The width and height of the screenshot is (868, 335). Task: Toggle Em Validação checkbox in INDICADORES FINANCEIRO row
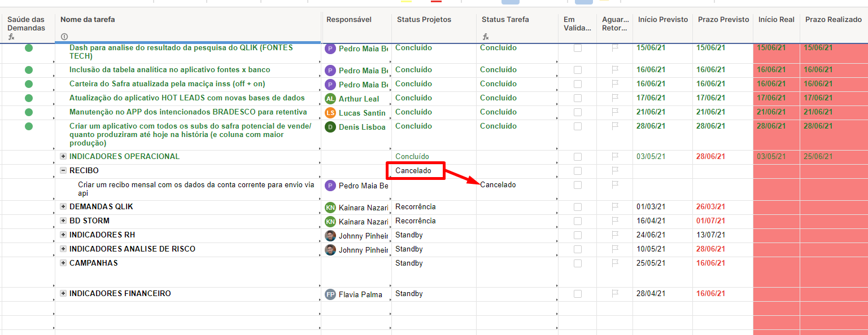pyautogui.click(x=578, y=294)
